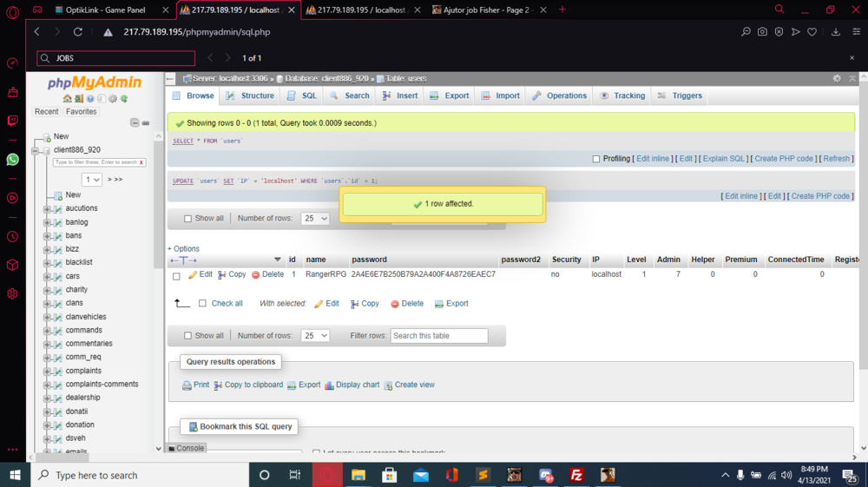
Task: Open phpMyAdmin home icon
Action: pyautogui.click(x=68, y=98)
